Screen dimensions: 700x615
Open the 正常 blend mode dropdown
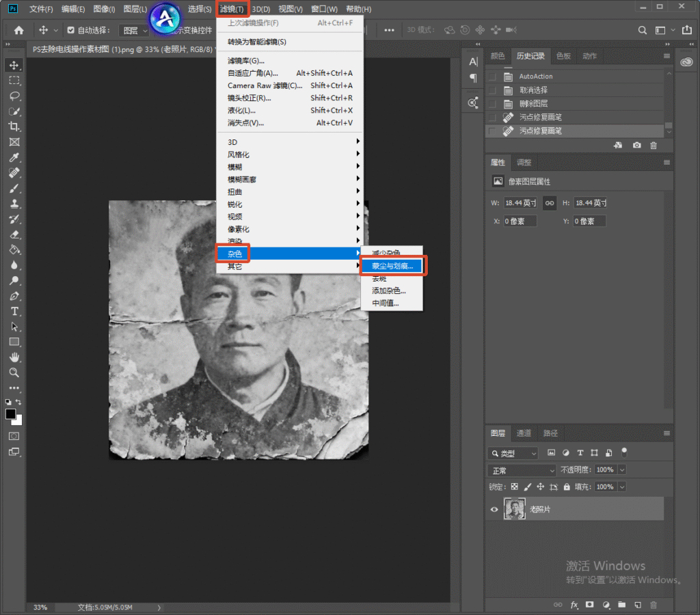[522, 470]
